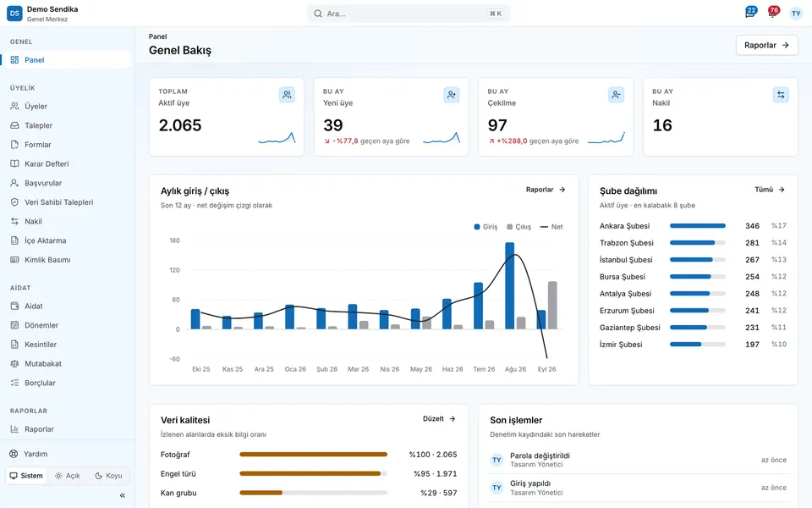Click the Demo Sendika organization name
812x508 pixels.
coord(52,9)
